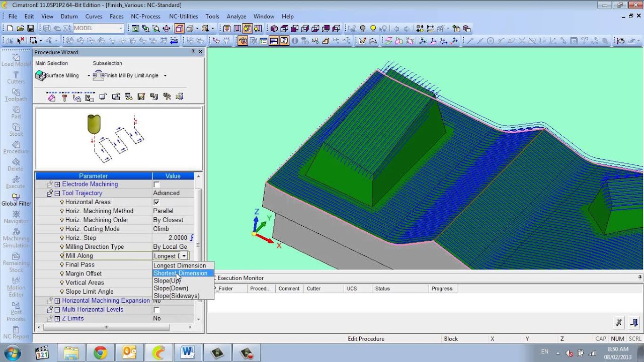Open the NC-Utilities menu
Viewport: 644px width, 362px height.
[x=183, y=17]
